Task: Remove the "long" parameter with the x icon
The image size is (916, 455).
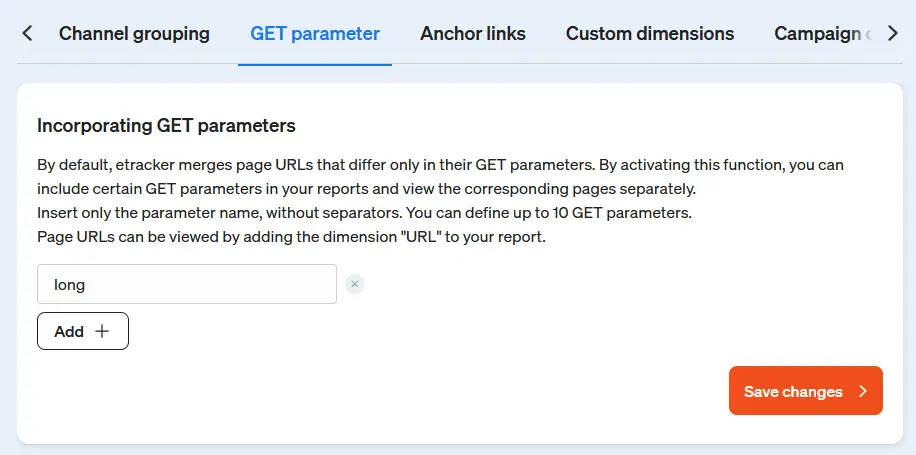Action: (355, 284)
